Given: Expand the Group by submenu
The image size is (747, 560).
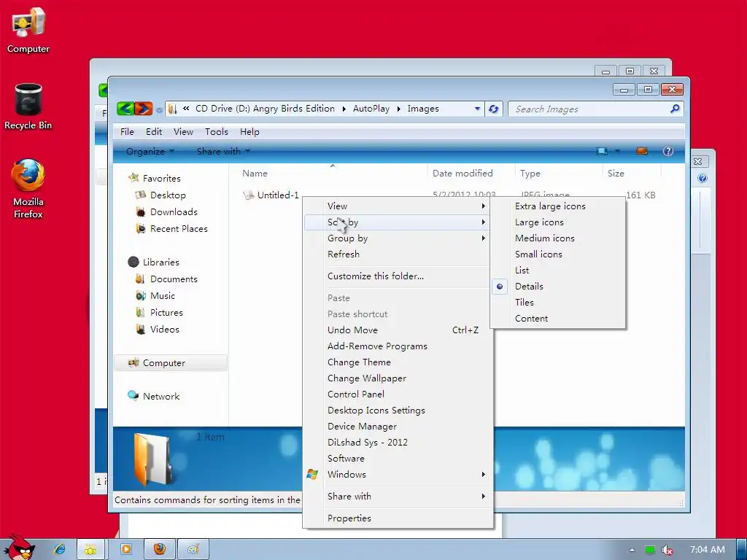Looking at the screenshot, I should (x=398, y=238).
